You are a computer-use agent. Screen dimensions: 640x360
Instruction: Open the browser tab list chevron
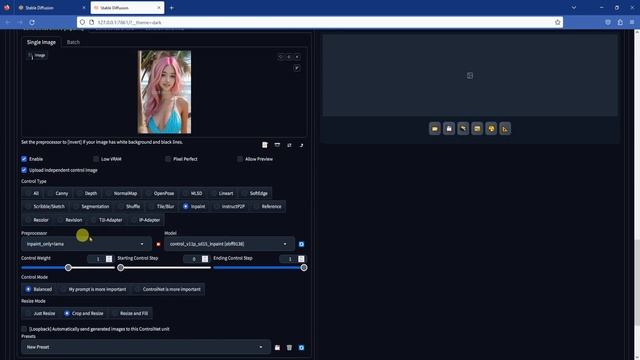pos(573,8)
